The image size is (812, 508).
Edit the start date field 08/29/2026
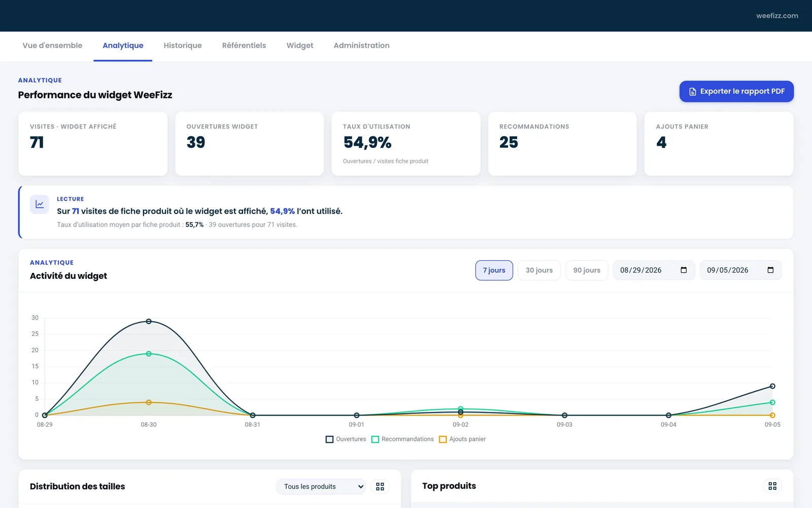pos(654,270)
